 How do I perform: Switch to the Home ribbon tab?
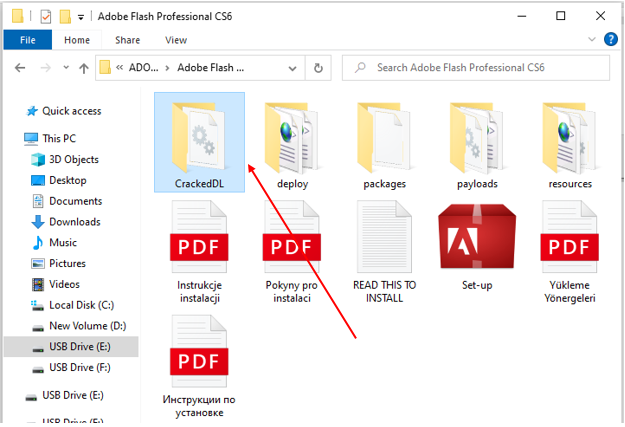[77, 40]
